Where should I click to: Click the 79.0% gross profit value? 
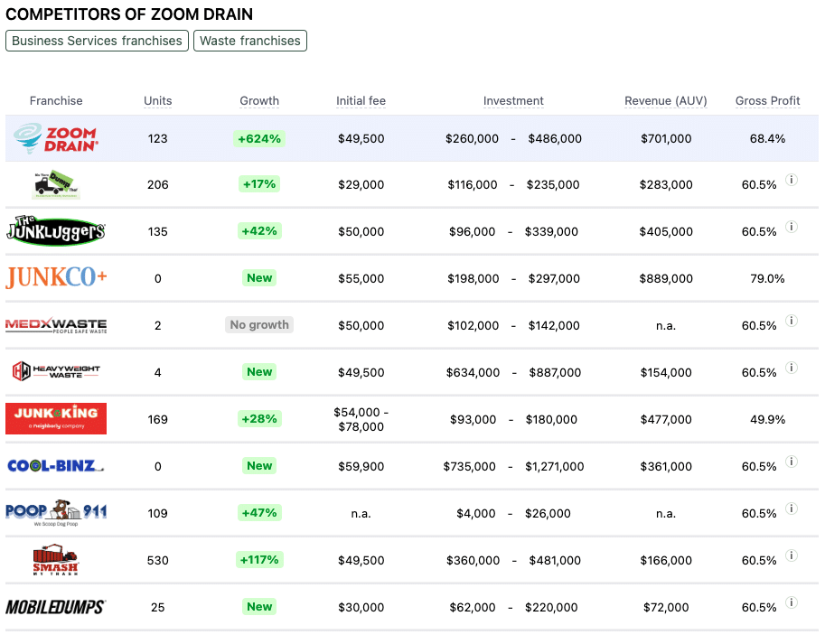pyautogui.click(x=768, y=278)
